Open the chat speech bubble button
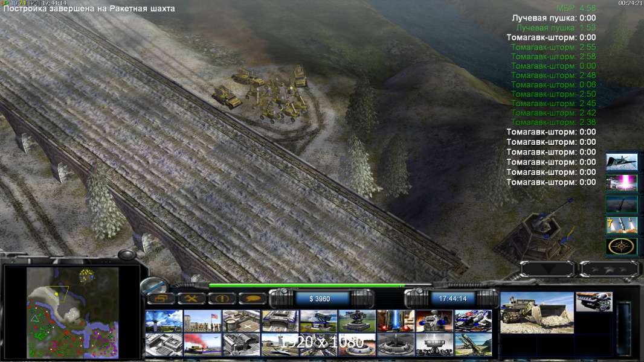The image size is (644, 362). [252, 299]
